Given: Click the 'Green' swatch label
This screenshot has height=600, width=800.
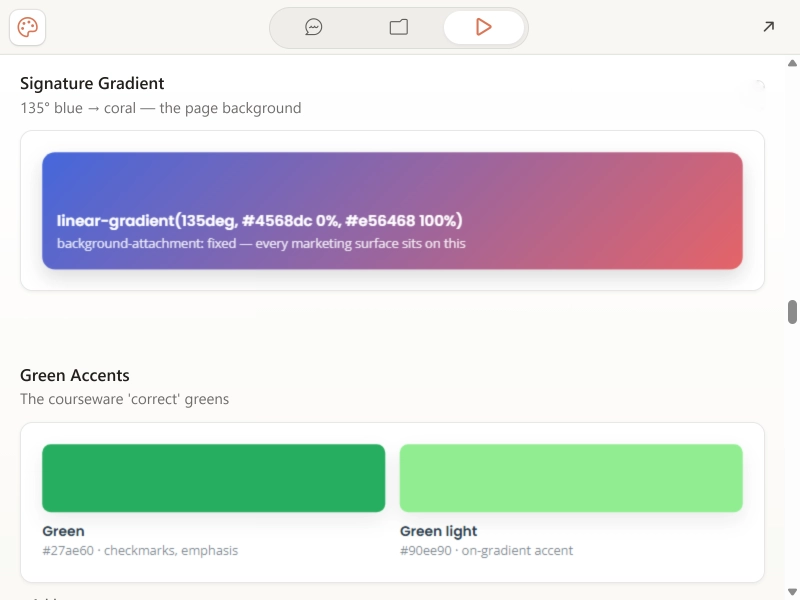Looking at the screenshot, I should point(63,531).
